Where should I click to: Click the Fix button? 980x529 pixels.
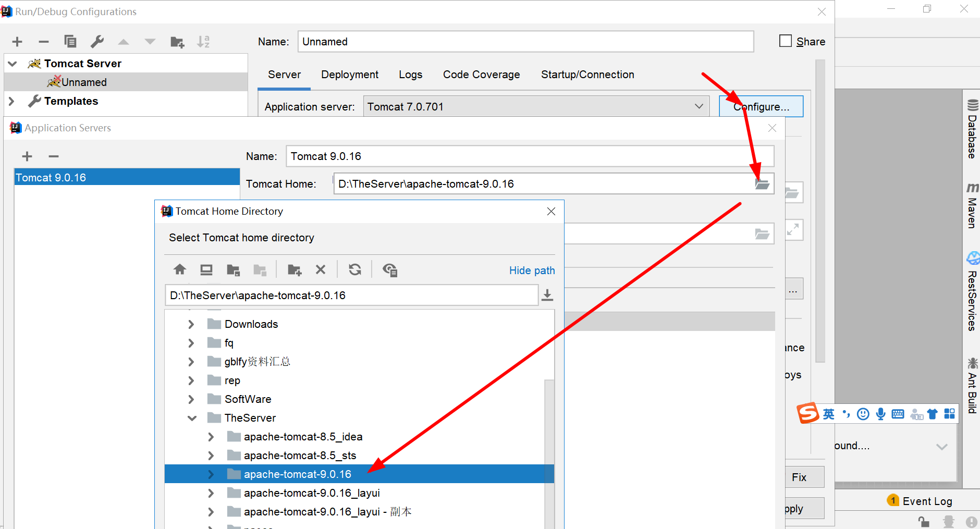(804, 477)
